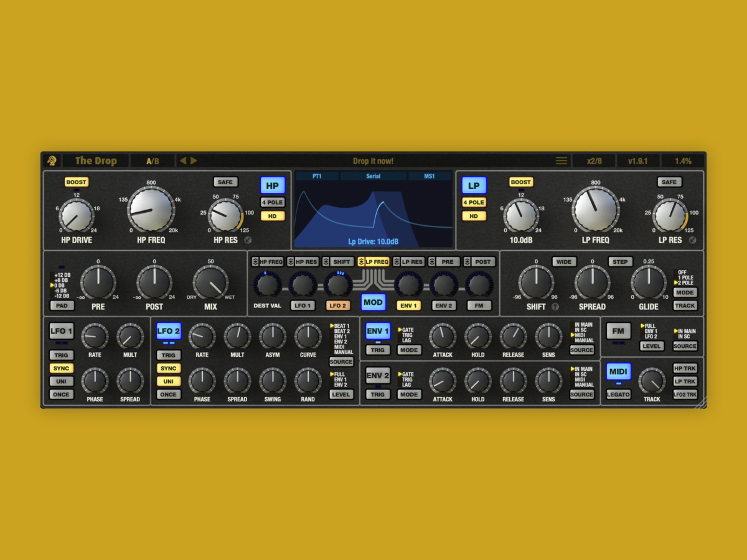Open HP RES destination selector arrows
This screenshot has width=747, height=560.
pos(291,262)
